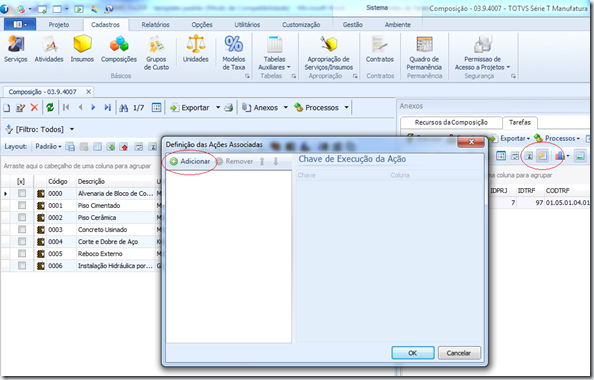Open the Contratos ribbon icon
The image size is (594, 380).
pyautogui.click(x=380, y=48)
